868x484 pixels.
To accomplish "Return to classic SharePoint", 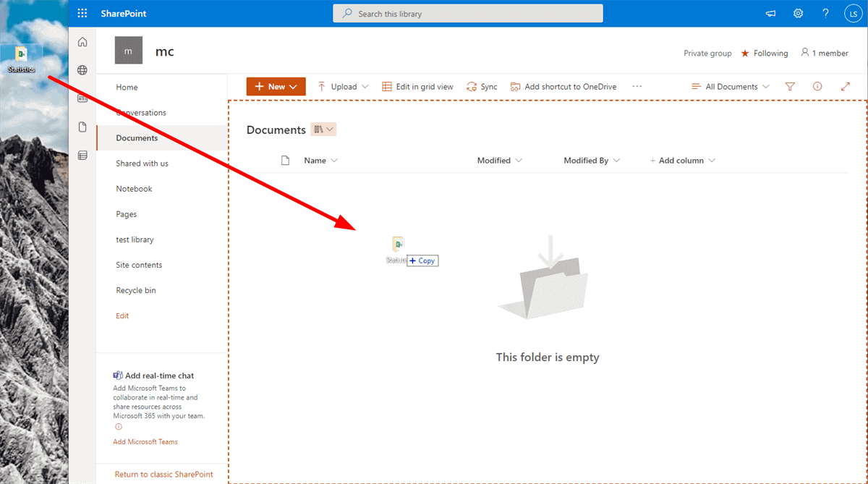I will point(163,474).
